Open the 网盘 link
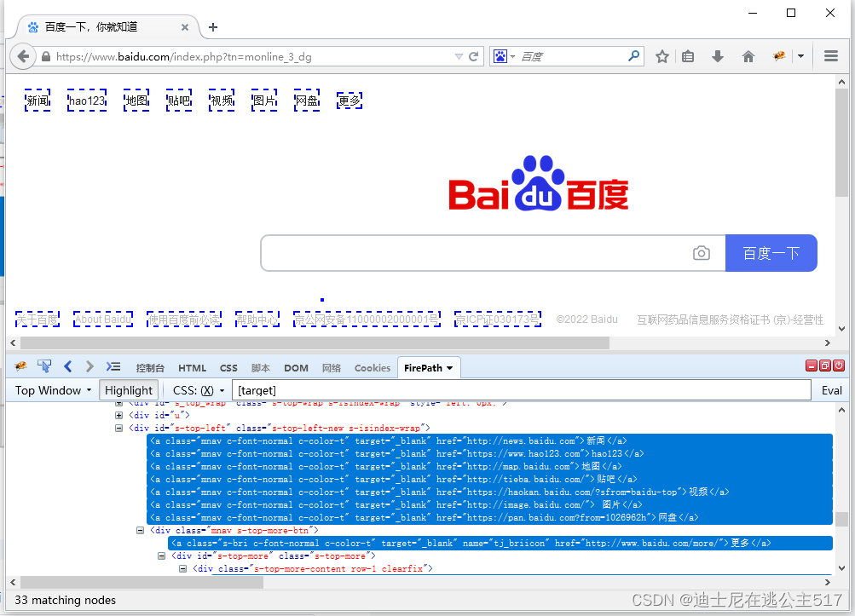 coord(306,101)
